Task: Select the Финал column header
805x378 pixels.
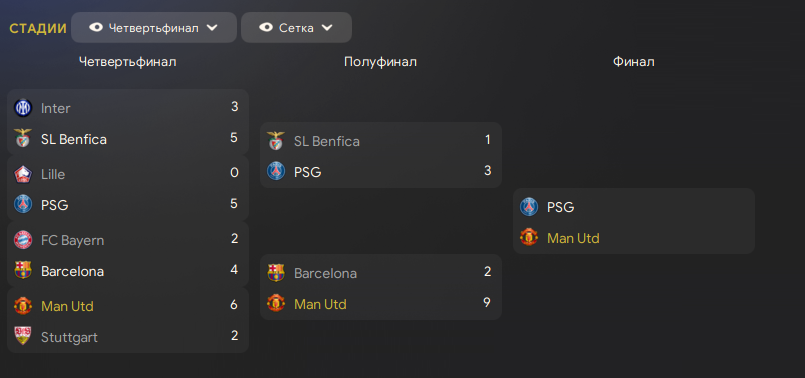Action: [x=634, y=62]
